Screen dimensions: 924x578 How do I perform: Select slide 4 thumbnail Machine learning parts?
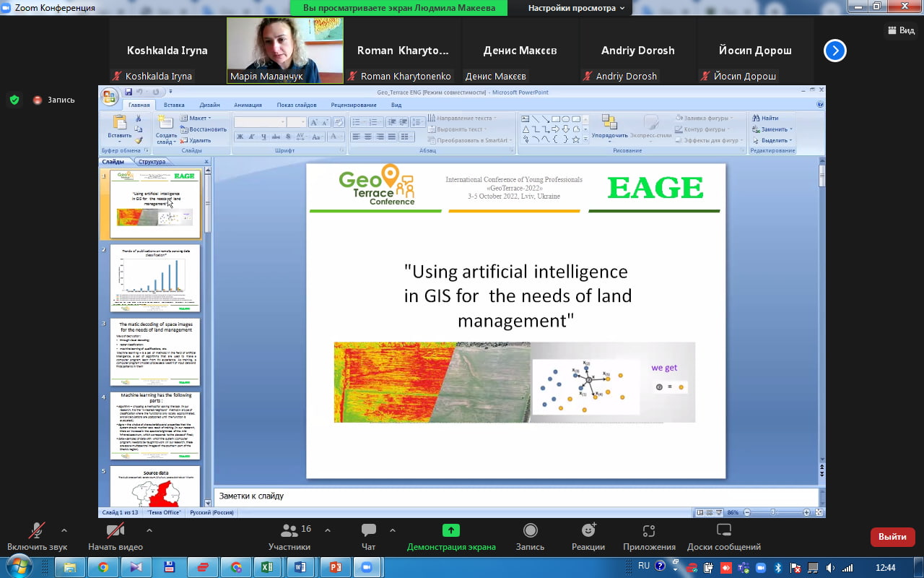tap(155, 426)
